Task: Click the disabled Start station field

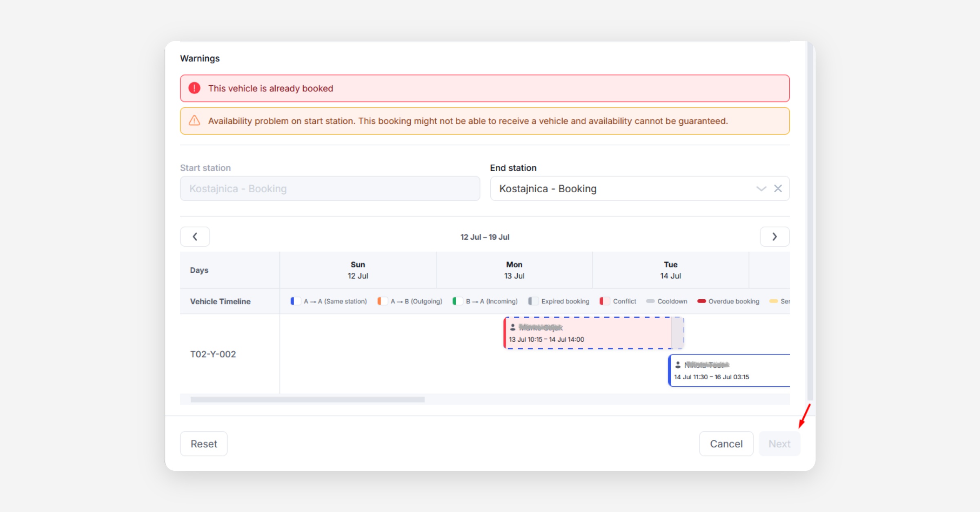Action: 330,189
